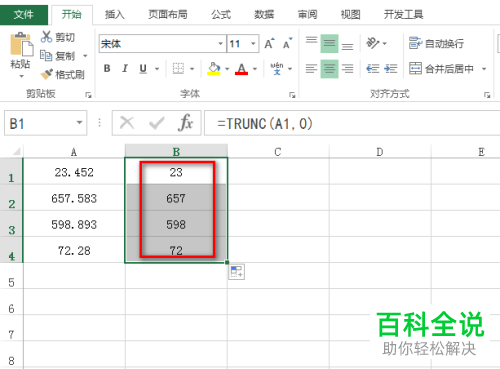This screenshot has width=500, height=369.
Task: Switch to the Home (开始) tab
Action: [x=71, y=15]
